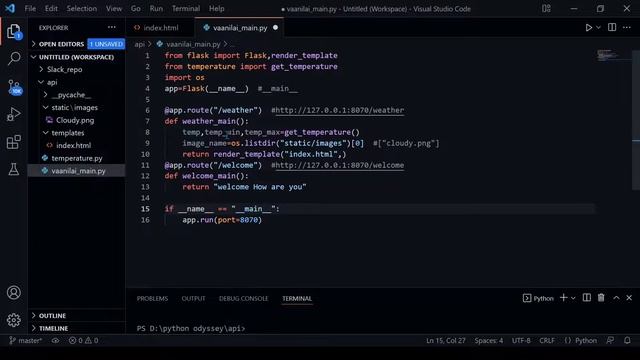Expand the __pycache__ folder
This screenshot has width=640, height=360.
click(77, 95)
